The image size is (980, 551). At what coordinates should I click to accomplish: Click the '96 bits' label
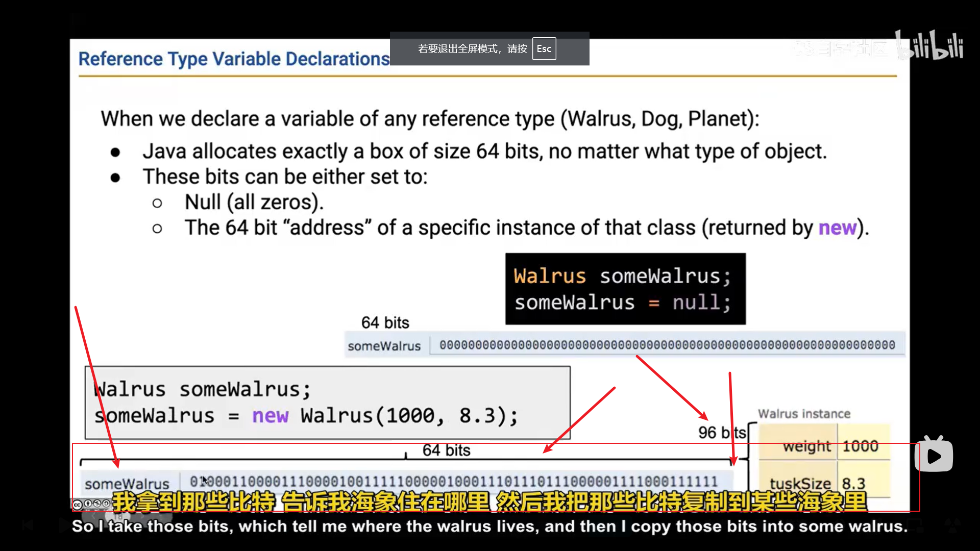click(x=722, y=433)
